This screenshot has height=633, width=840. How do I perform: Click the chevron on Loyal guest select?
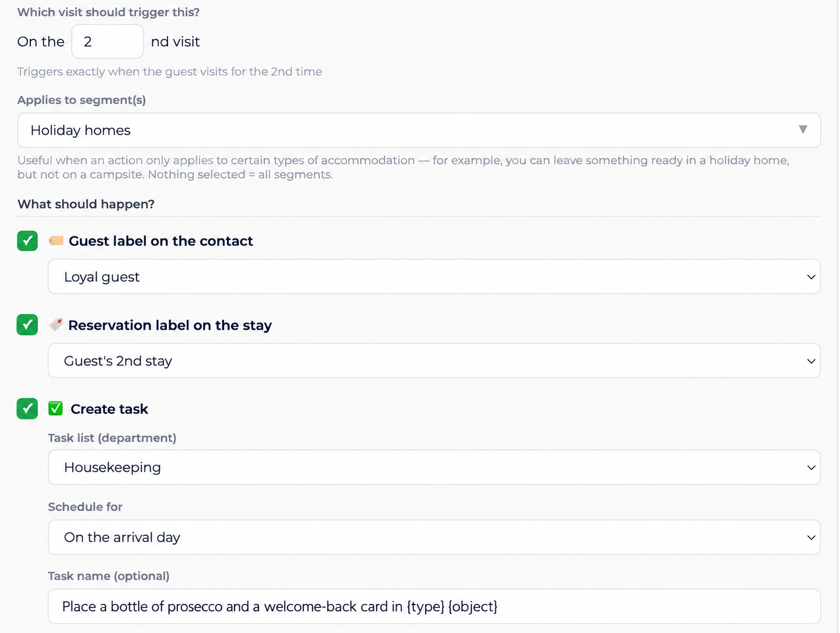click(x=811, y=277)
